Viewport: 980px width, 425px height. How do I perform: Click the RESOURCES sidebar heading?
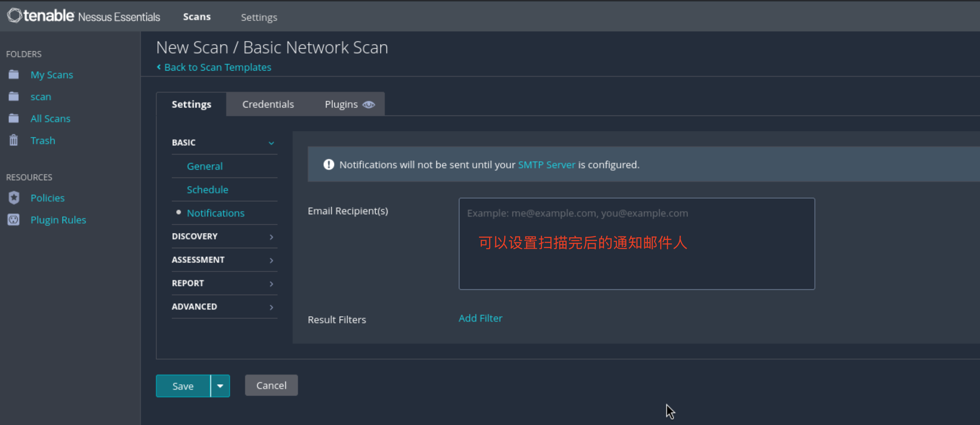29,177
